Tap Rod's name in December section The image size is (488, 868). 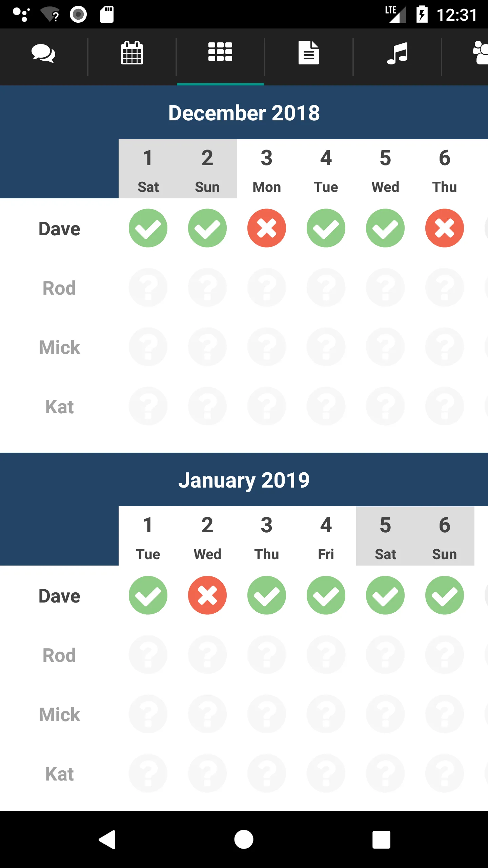click(x=59, y=288)
